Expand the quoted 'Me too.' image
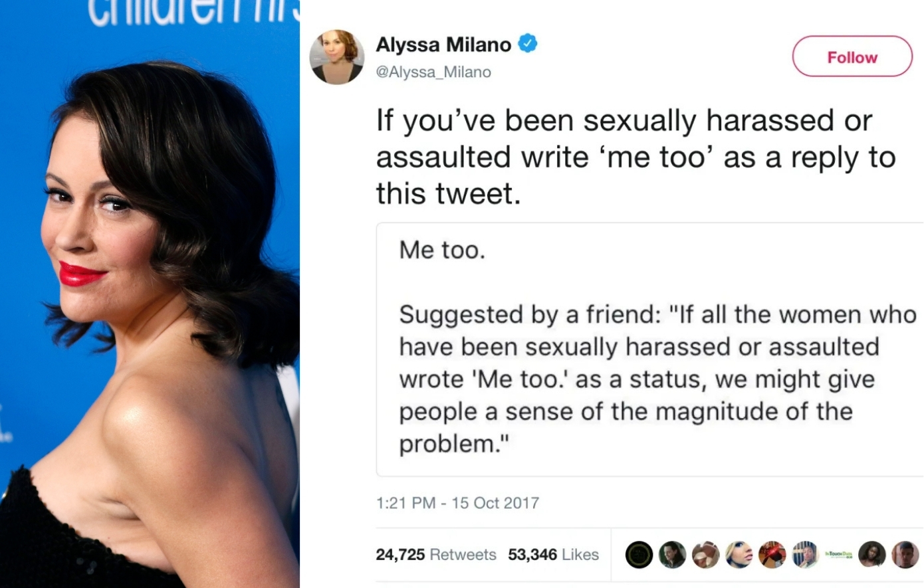This screenshot has height=588, width=924. [x=650, y=349]
